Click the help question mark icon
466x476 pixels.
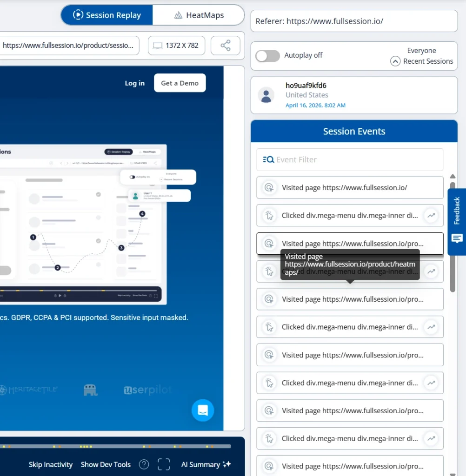[144, 464]
